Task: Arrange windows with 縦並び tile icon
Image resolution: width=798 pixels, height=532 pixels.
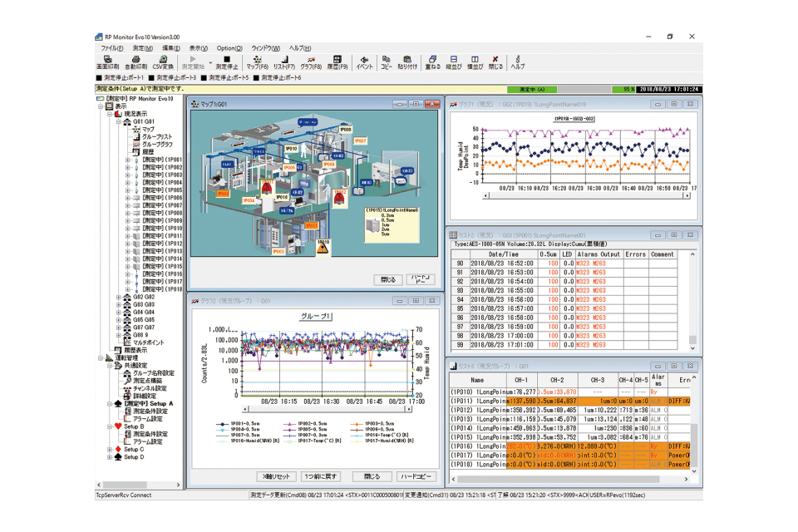Action: pyautogui.click(x=454, y=62)
